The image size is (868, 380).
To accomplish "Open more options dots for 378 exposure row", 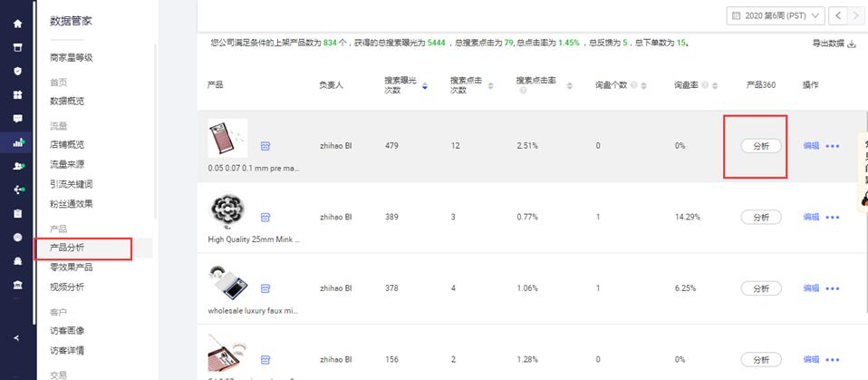I will click(x=833, y=288).
